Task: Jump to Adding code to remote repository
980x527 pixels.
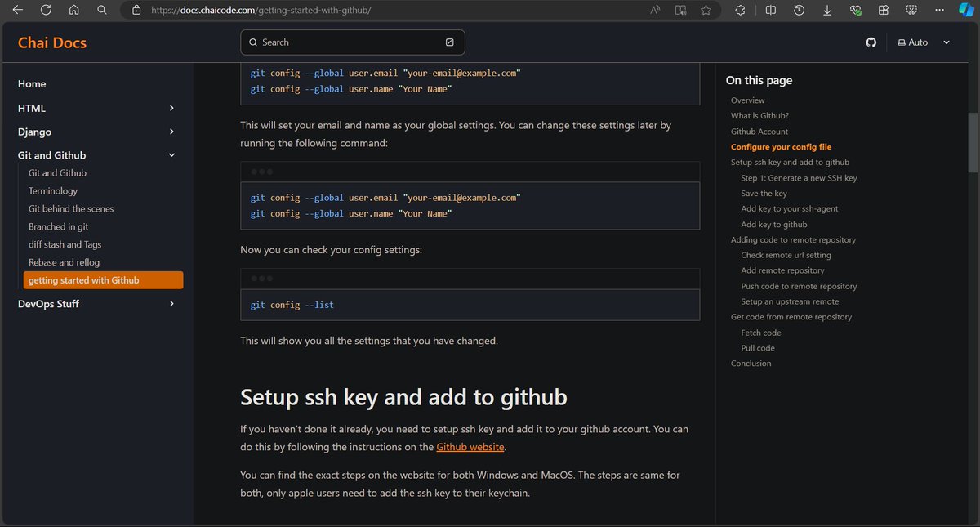Action: [793, 240]
